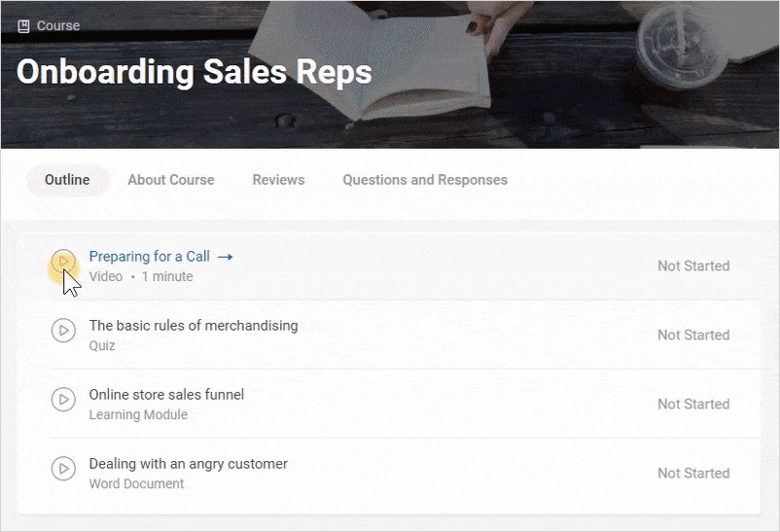Click the Course book icon in header
780x532 pixels.
pyautogui.click(x=23, y=26)
